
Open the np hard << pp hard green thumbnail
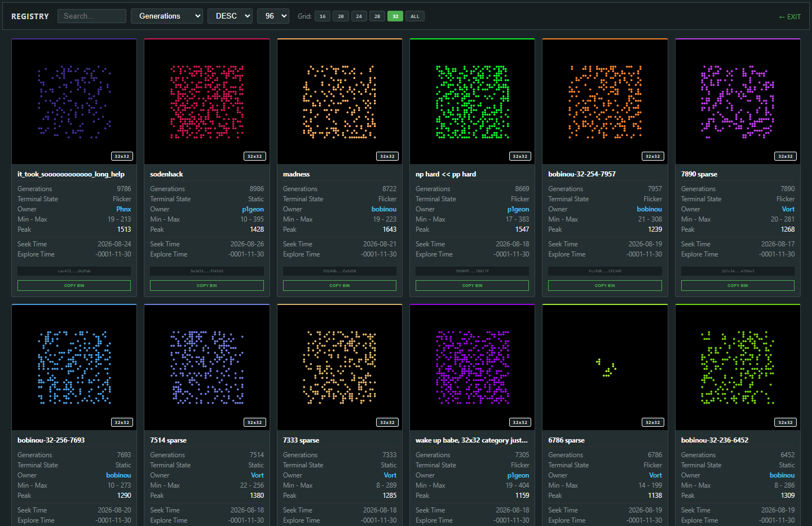coord(473,101)
